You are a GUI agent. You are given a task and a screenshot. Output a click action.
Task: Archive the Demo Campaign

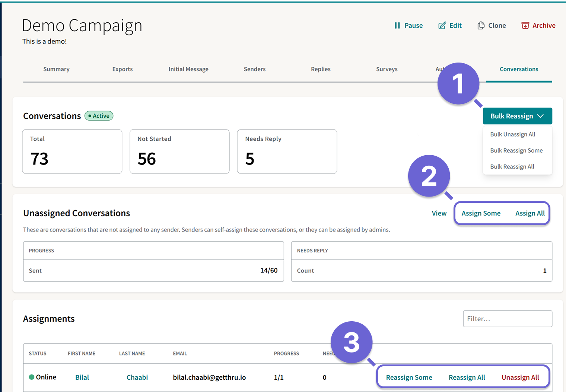538,25
